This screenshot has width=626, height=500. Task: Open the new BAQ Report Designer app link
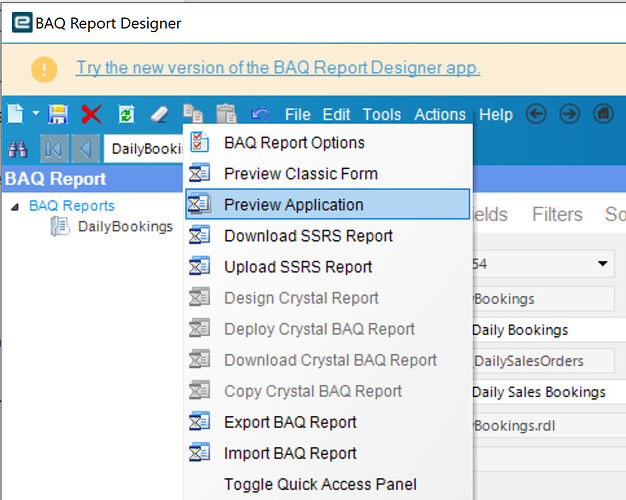[278, 68]
